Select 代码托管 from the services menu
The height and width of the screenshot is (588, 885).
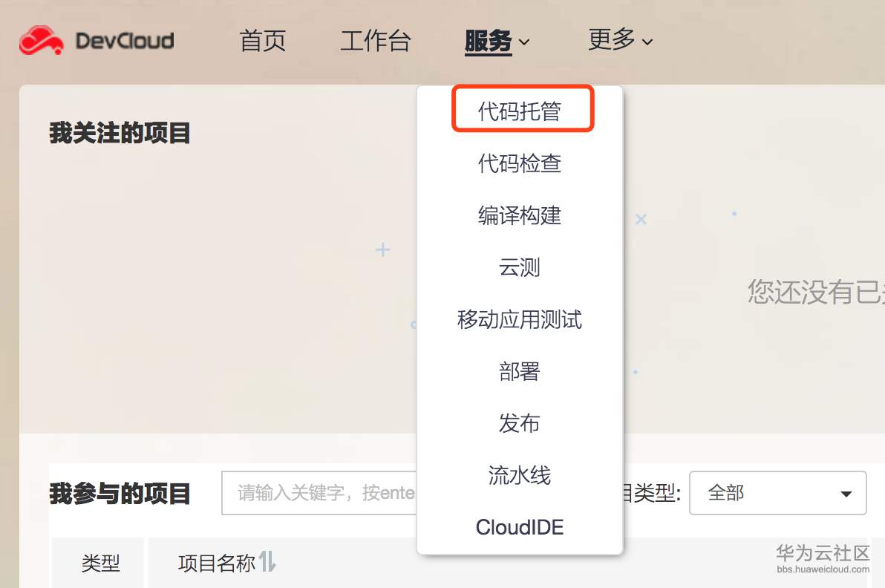click(520, 111)
